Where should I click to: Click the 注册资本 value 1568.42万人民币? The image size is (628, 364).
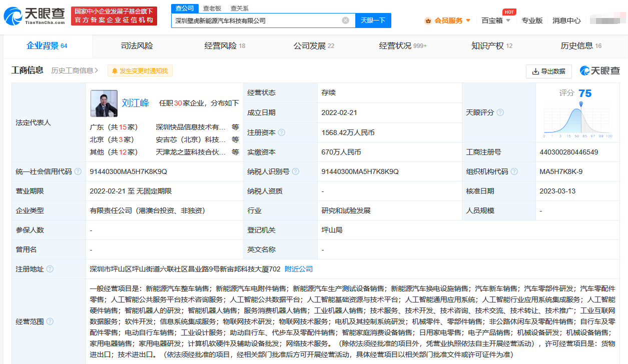tap(348, 132)
